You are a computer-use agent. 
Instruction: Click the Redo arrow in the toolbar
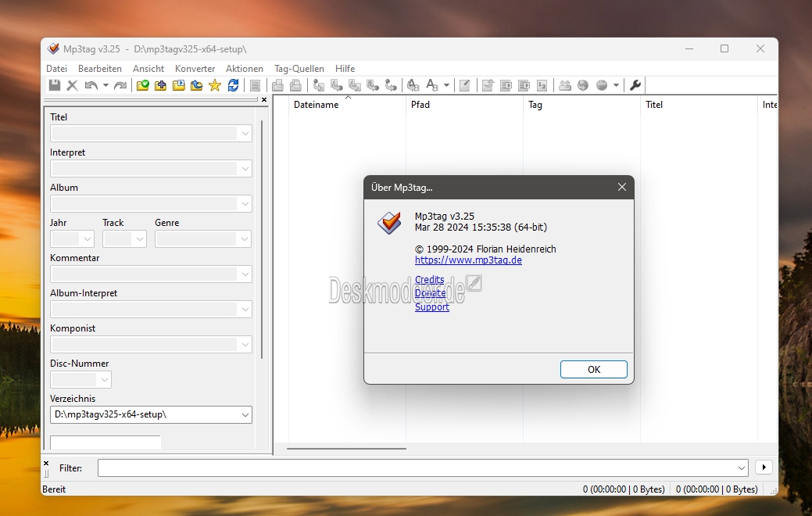[x=120, y=85]
